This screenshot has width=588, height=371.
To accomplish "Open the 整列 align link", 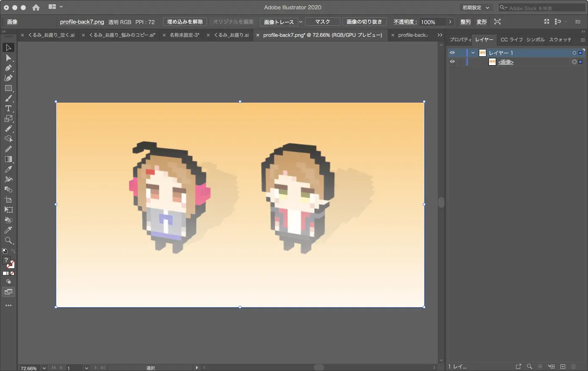I will point(465,22).
